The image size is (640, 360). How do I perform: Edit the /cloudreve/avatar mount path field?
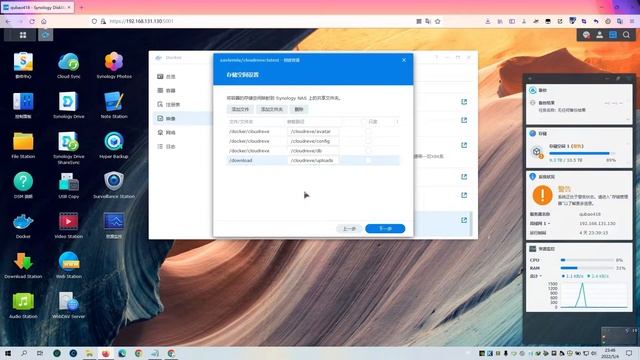(x=313, y=131)
